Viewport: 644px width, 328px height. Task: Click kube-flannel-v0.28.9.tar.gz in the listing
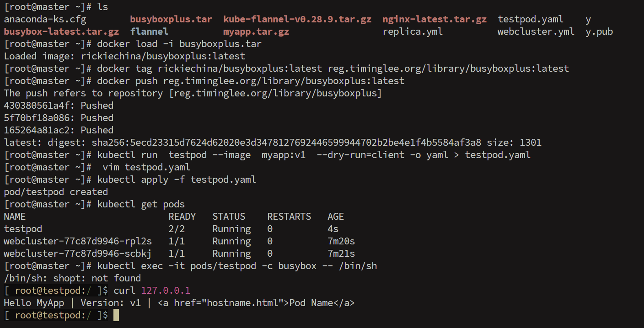[x=297, y=20]
